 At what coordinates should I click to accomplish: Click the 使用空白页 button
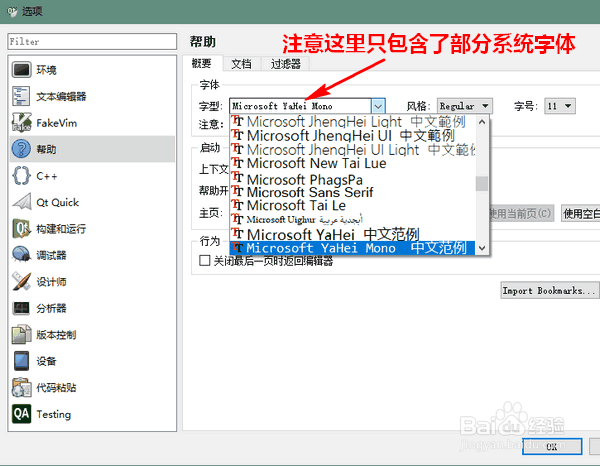point(580,213)
